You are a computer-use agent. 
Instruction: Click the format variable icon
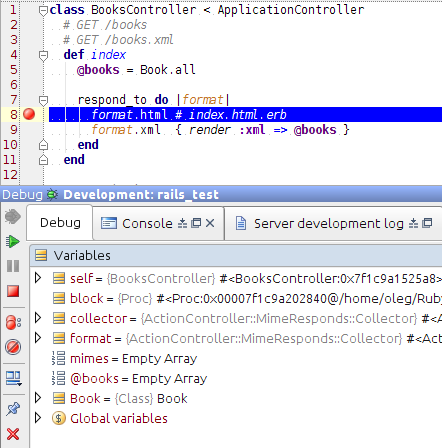(x=59, y=338)
